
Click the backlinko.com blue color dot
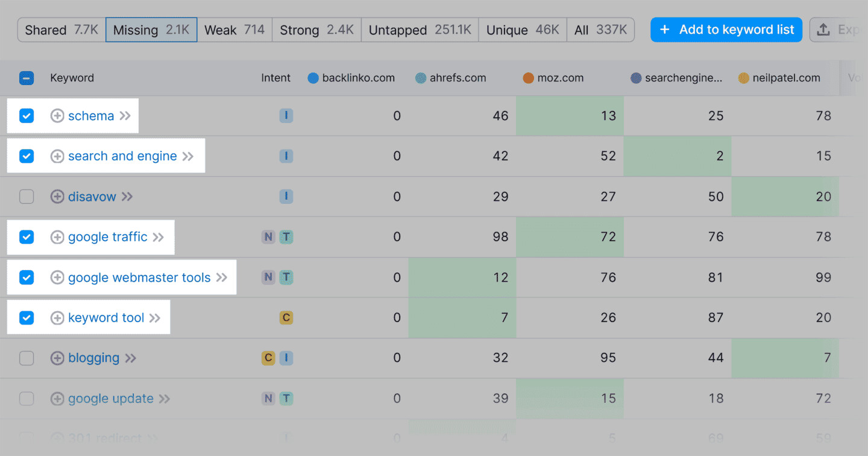[313, 78]
